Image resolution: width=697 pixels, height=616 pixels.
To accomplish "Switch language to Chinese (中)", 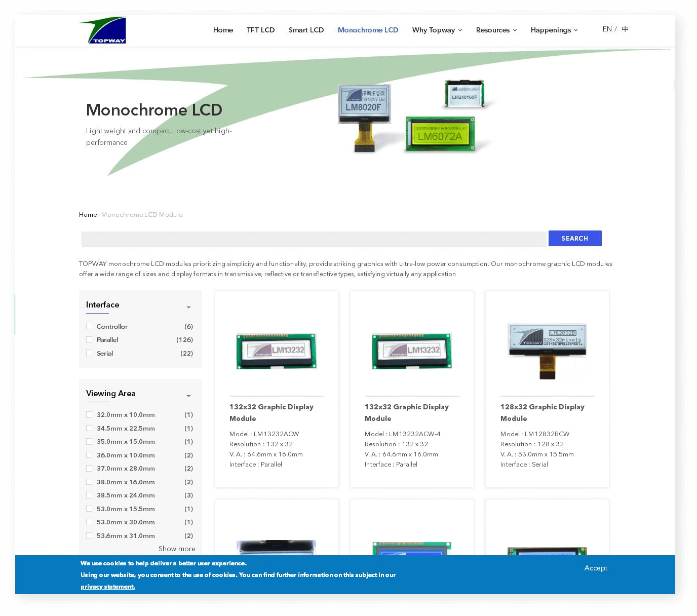I will [625, 29].
